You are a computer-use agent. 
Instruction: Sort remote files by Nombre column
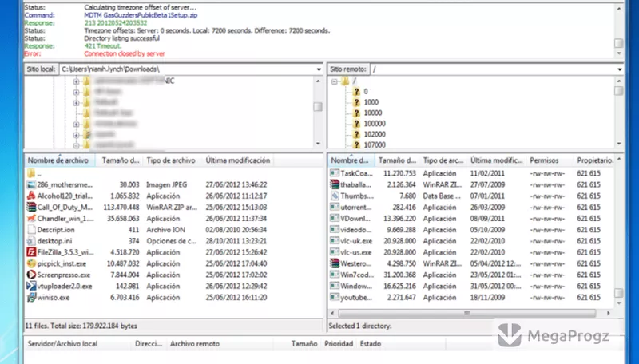click(x=351, y=160)
